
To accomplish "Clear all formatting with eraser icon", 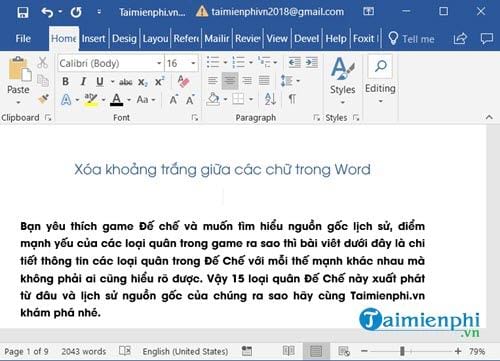I will 183,81.
